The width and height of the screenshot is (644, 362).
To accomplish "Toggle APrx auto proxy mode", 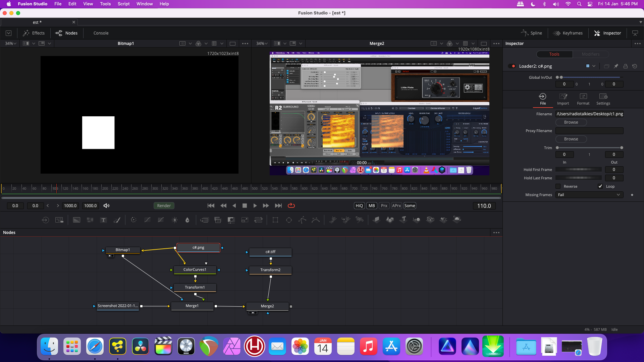I will point(396,206).
